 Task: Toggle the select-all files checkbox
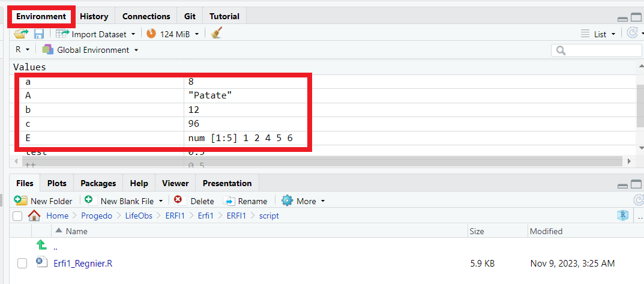17,216
